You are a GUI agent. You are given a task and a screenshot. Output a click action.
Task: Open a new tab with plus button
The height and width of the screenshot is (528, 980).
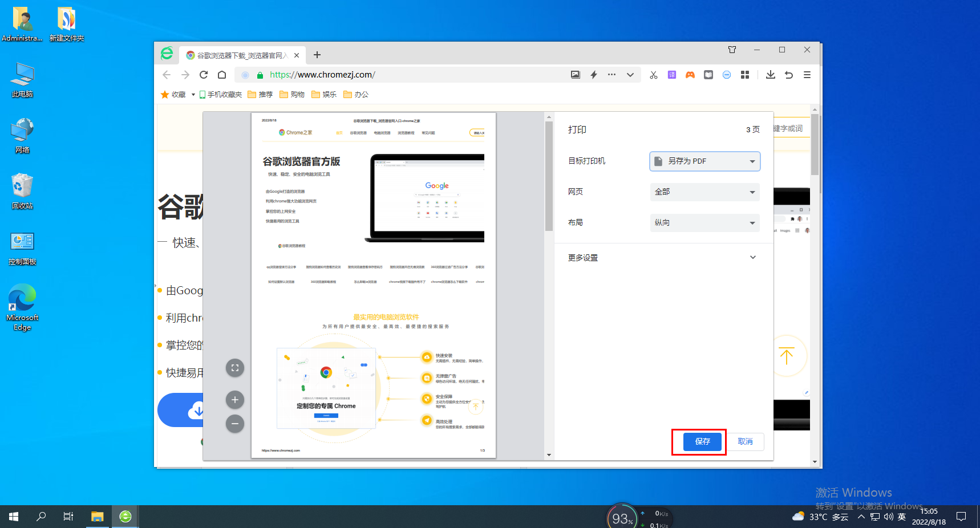pos(317,55)
